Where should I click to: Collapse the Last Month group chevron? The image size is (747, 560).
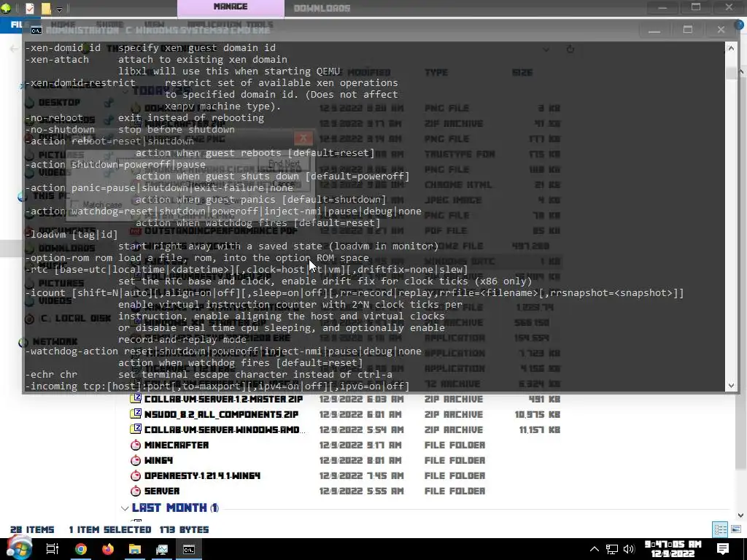(x=125, y=508)
